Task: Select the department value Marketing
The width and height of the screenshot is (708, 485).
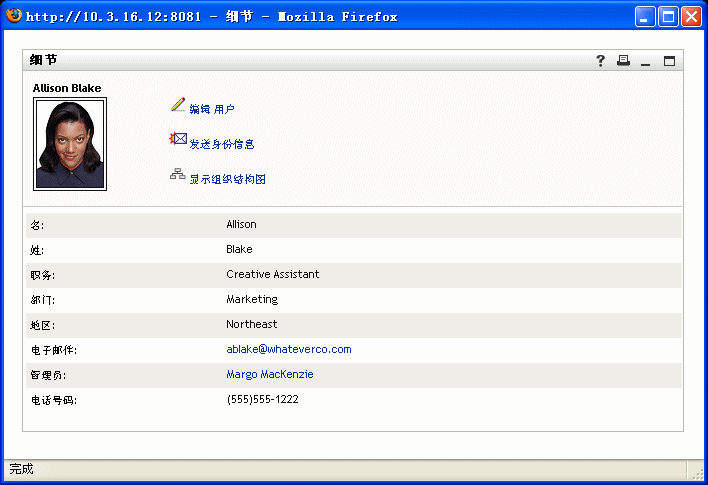Action: pos(252,299)
